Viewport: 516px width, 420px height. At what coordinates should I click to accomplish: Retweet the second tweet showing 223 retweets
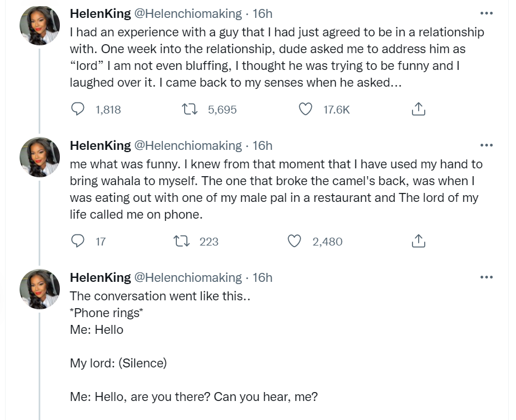[181, 240]
